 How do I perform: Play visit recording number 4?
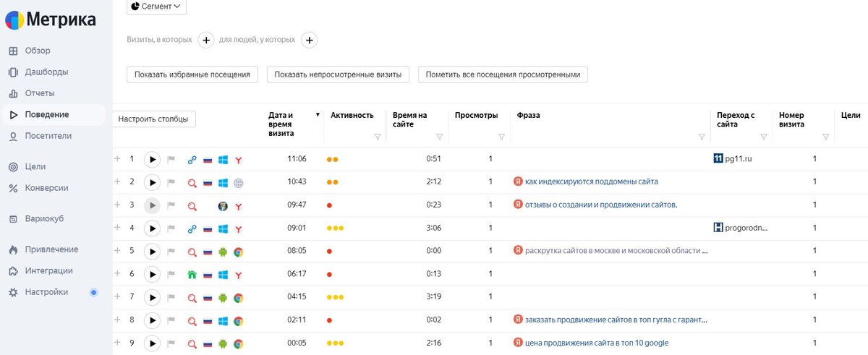(x=152, y=228)
